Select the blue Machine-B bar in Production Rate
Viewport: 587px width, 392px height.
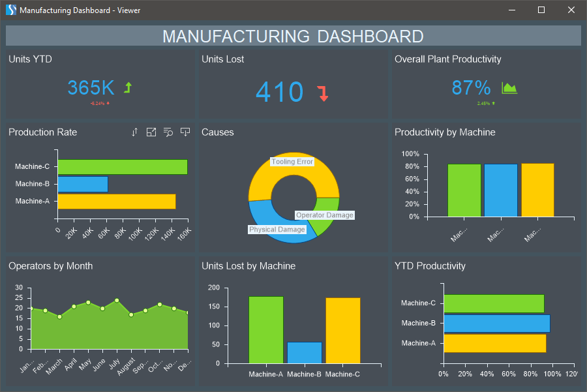(83, 184)
